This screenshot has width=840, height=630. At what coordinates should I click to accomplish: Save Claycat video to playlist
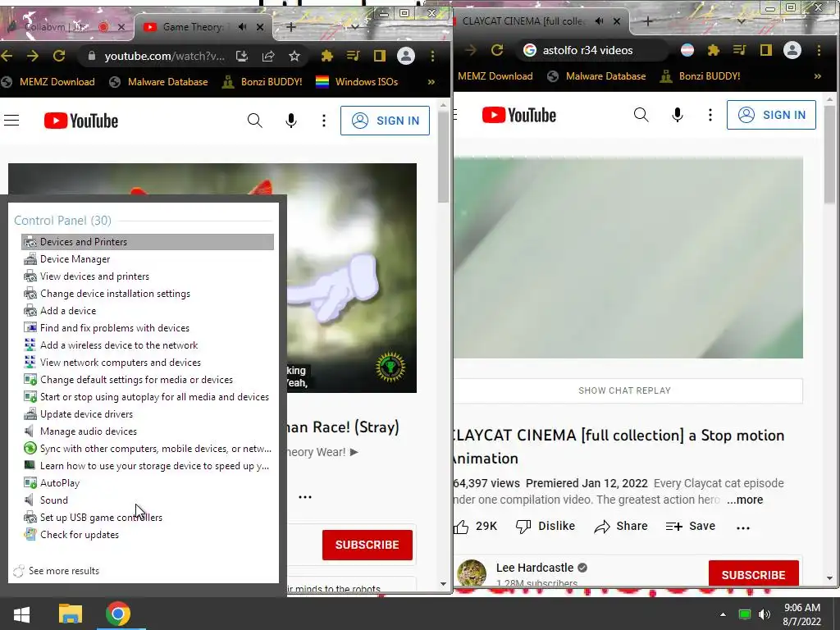pos(691,526)
